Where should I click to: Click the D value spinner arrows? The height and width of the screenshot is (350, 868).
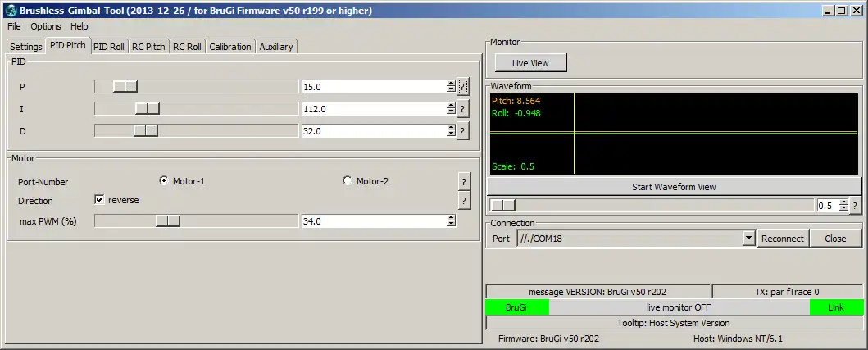pos(451,131)
